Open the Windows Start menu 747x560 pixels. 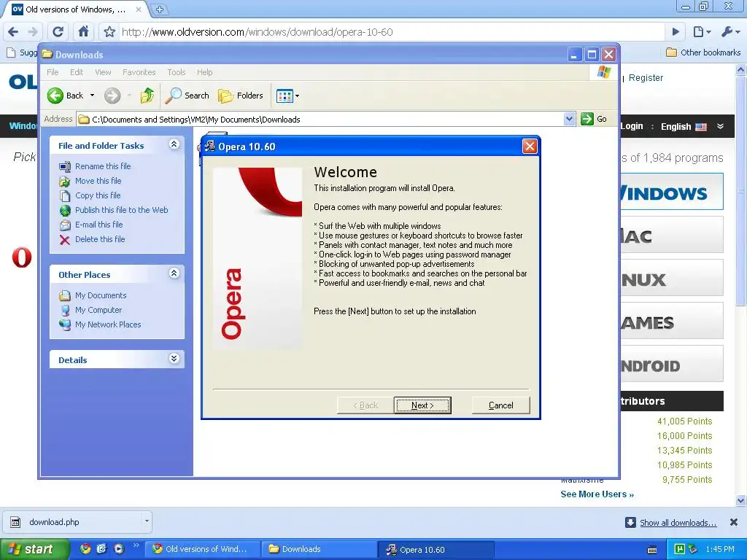click(x=35, y=549)
